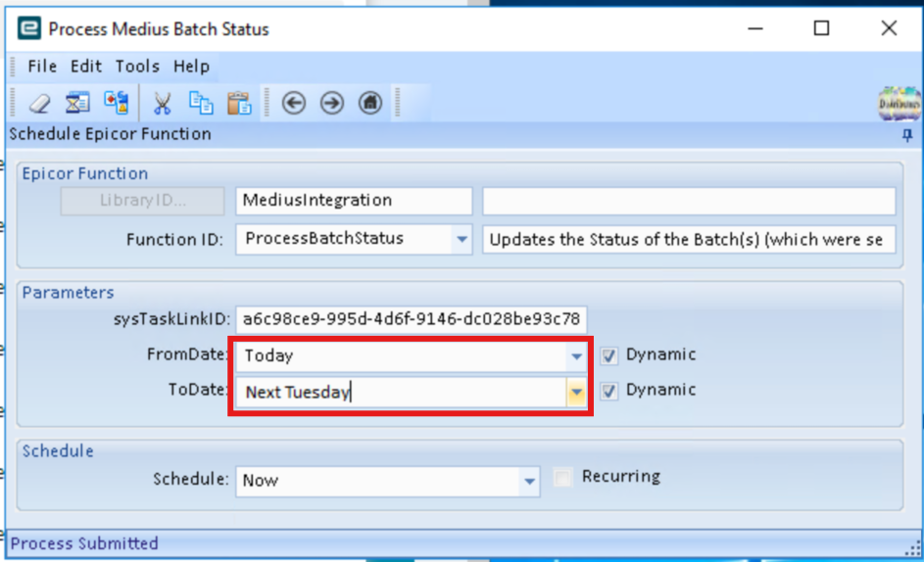This screenshot has height=562, width=924.
Task: Open the Tools menu
Action: 137,66
